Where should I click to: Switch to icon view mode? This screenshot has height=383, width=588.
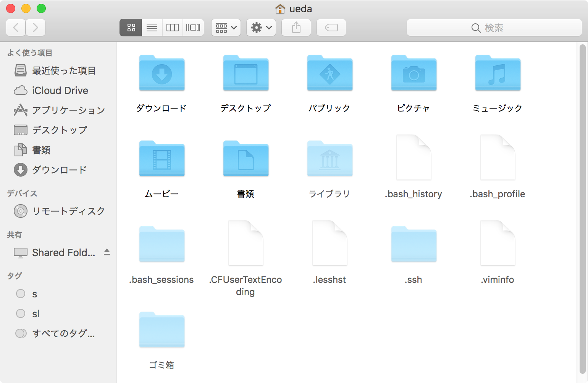coord(131,28)
